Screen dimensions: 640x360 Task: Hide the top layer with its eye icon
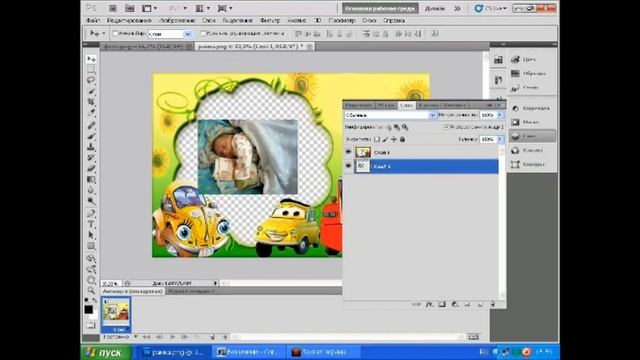(348, 152)
